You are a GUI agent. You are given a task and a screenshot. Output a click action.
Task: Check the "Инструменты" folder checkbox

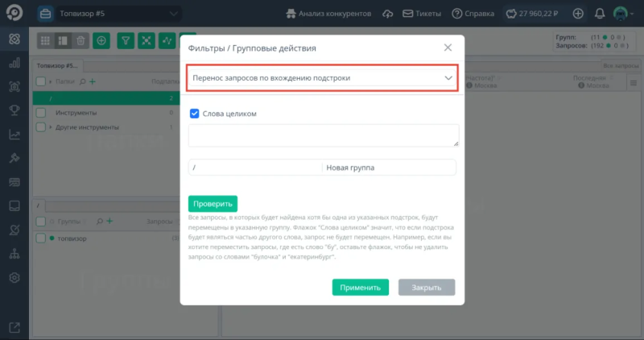pos(41,113)
